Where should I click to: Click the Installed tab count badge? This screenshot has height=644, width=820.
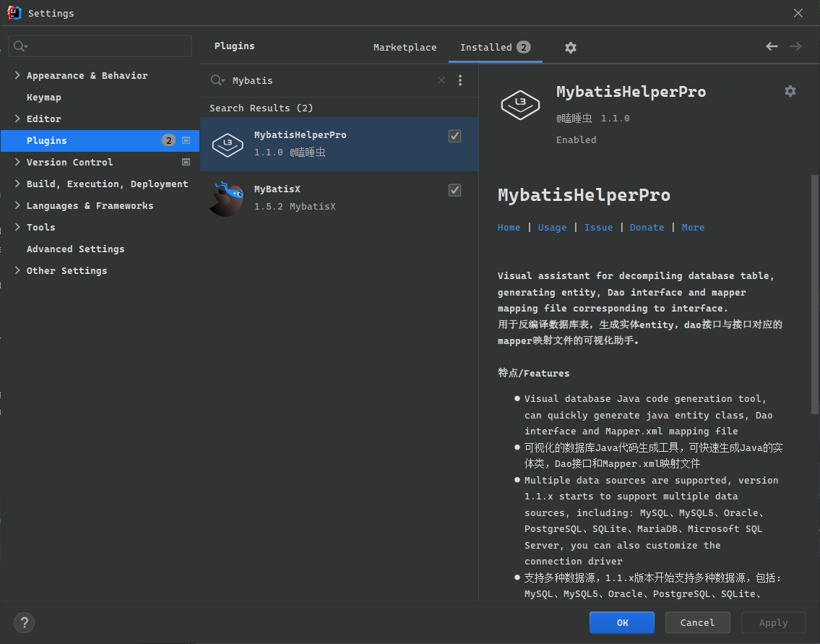(524, 47)
